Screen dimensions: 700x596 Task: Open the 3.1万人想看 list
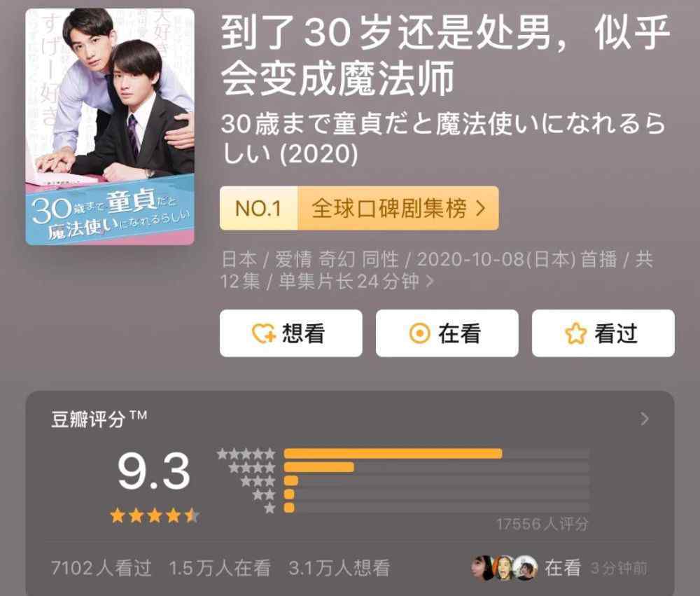pos(339,568)
